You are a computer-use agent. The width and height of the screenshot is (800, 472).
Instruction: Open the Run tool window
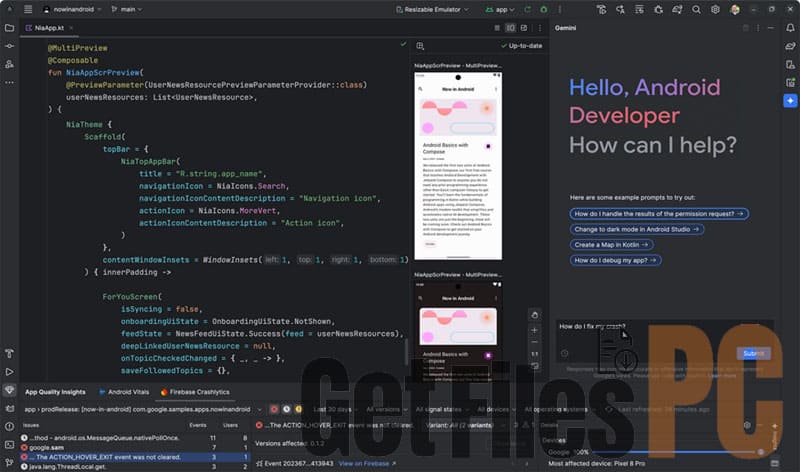(x=9, y=372)
